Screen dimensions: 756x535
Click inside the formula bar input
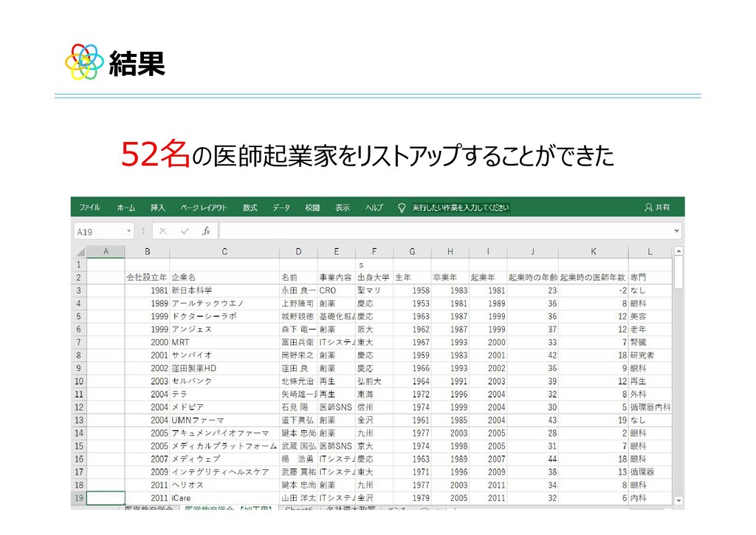446,231
